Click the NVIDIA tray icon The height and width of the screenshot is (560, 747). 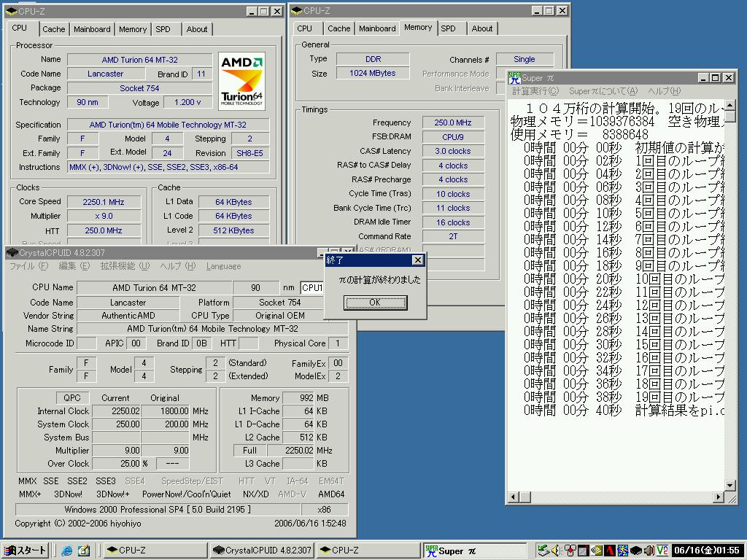tap(596, 551)
